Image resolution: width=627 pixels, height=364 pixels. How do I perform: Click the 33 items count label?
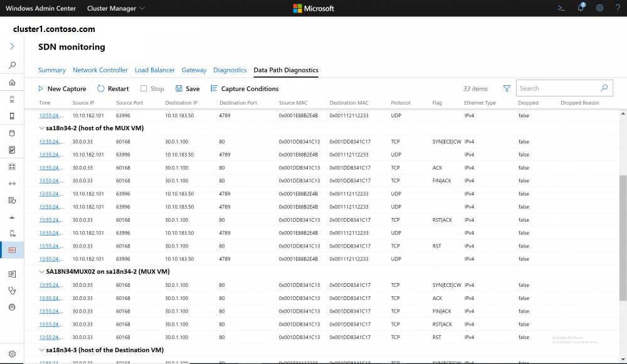pyautogui.click(x=475, y=89)
